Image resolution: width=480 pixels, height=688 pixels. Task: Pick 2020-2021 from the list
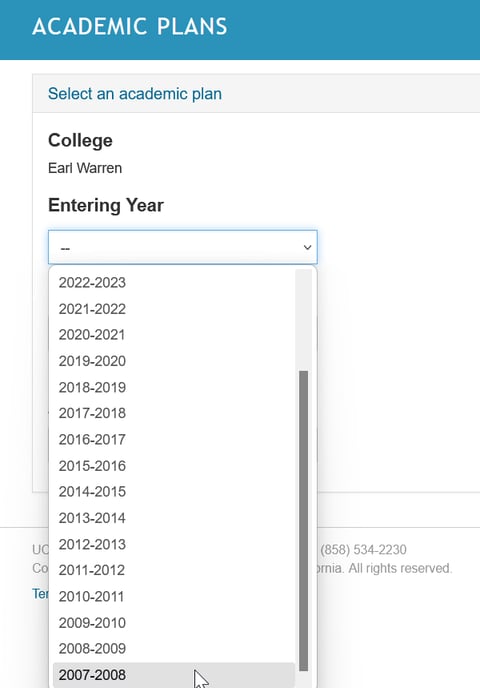(x=173, y=335)
